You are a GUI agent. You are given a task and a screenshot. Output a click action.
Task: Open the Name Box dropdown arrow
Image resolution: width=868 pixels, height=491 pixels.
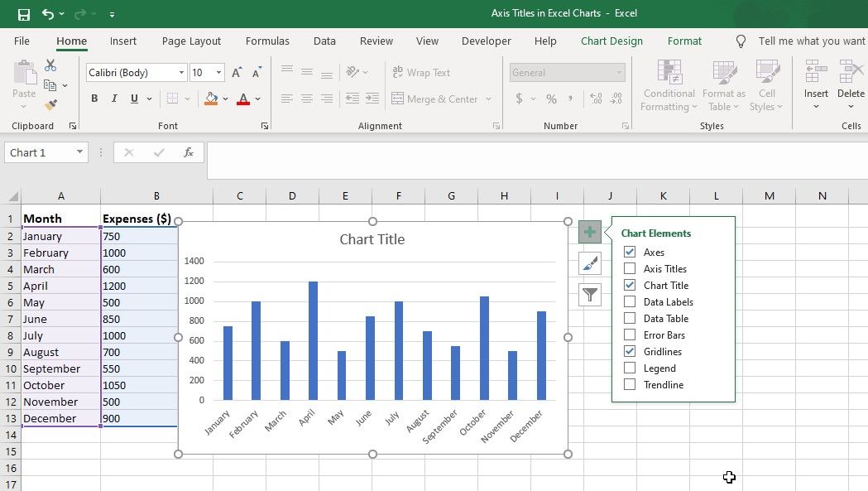[x=79, y=152]
